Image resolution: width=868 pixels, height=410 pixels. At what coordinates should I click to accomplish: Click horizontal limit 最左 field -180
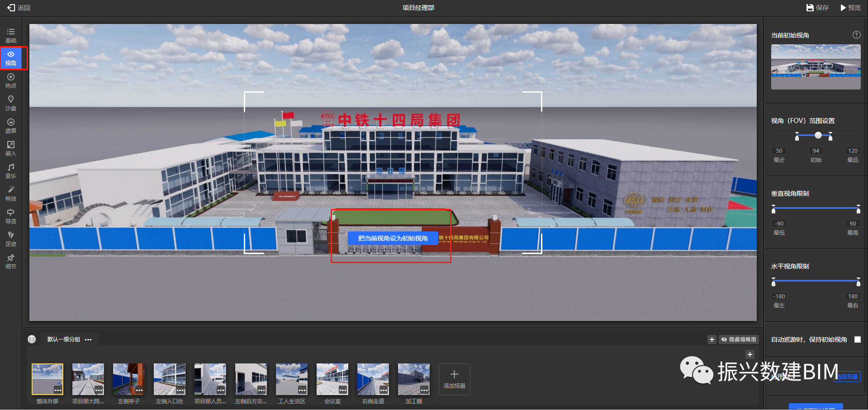point(779,297)
